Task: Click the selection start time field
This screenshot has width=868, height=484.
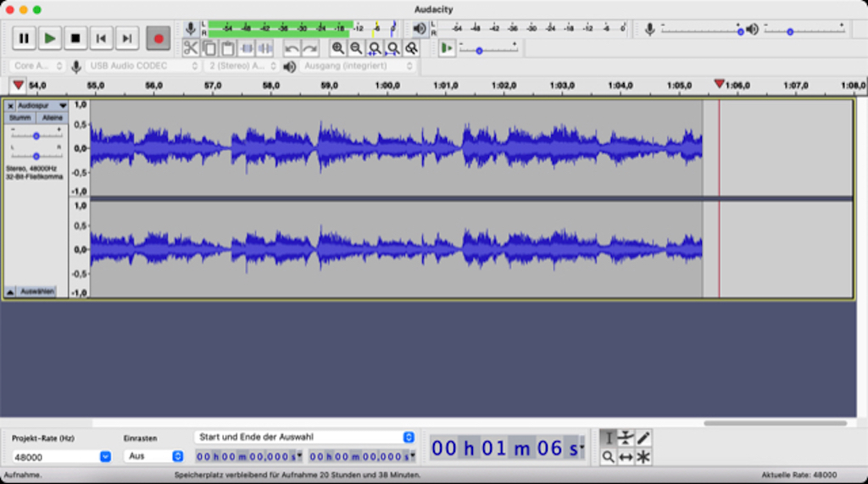Action: tap(249, 456)
